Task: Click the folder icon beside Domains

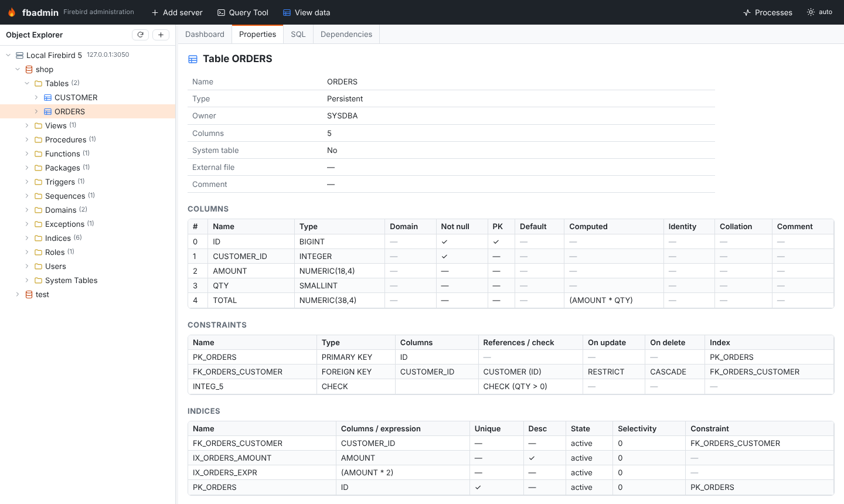Action: pyautogui.click(x=38, y=210)
